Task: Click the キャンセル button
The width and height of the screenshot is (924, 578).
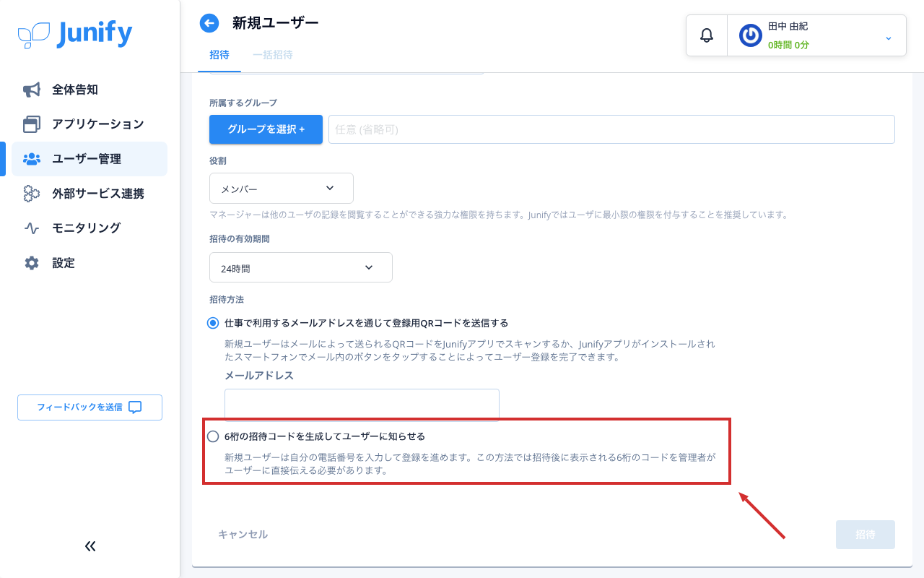Action: click(243, 535)
